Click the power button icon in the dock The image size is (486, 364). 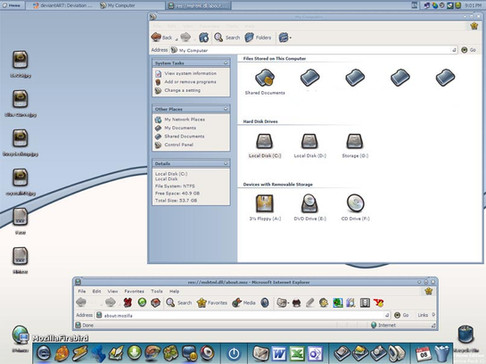(x=234, y=353)
